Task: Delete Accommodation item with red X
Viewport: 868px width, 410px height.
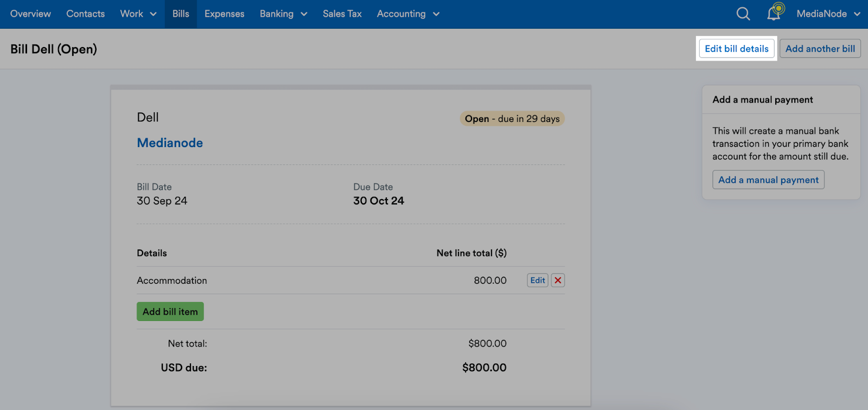Action: (558, 280)
